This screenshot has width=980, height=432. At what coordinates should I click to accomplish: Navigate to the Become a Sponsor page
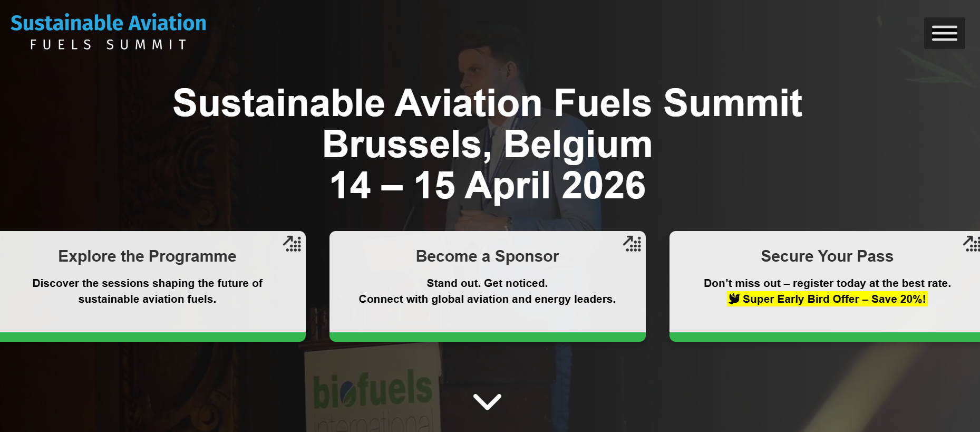487,256
